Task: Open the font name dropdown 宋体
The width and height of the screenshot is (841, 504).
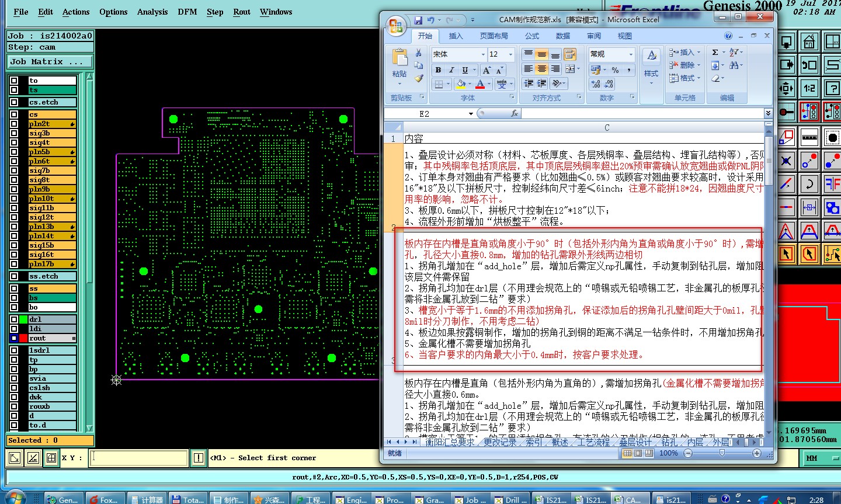Action: tap(483, 54)
